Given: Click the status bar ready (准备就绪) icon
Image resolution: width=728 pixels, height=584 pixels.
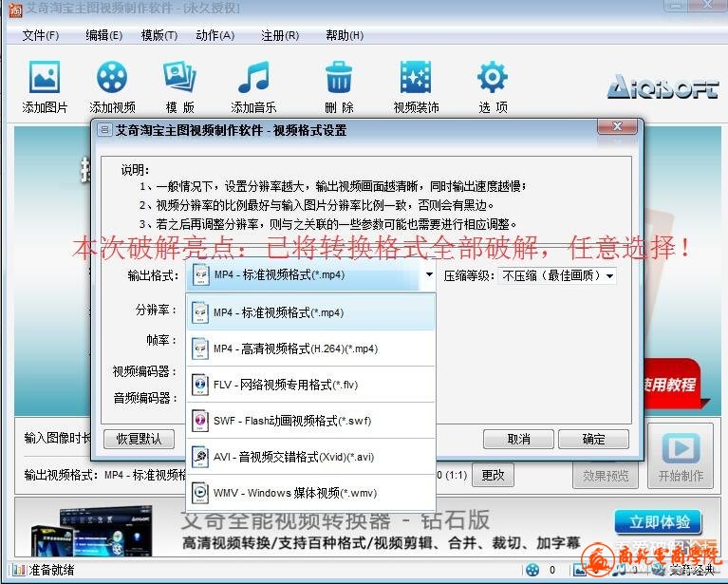Looking at the screenshot, I should tap(19, 570).
